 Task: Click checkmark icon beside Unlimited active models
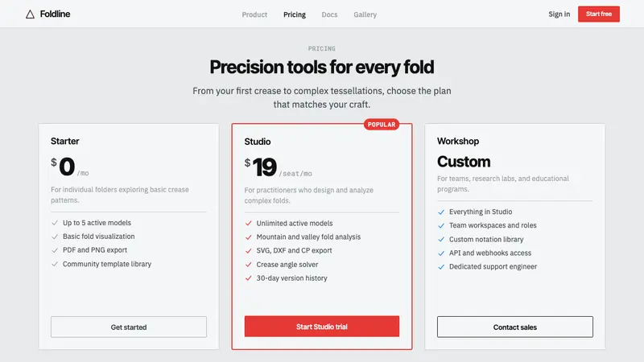point(249,224)
